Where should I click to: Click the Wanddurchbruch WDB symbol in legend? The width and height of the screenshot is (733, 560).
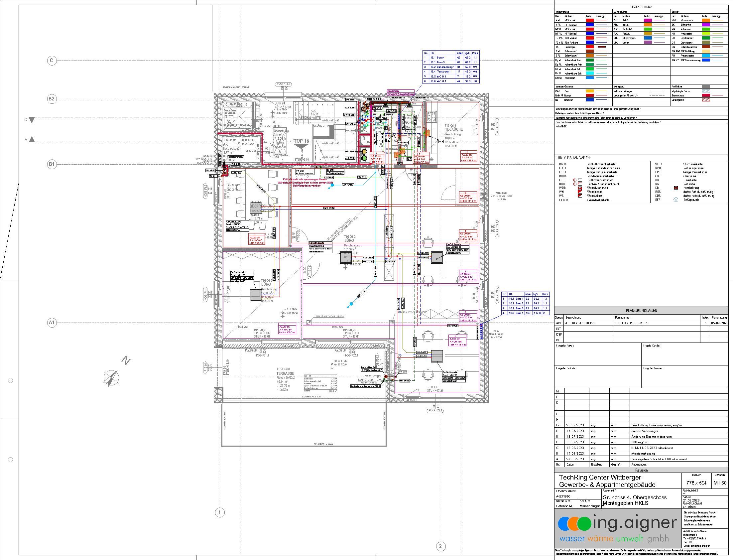point(580,188)
